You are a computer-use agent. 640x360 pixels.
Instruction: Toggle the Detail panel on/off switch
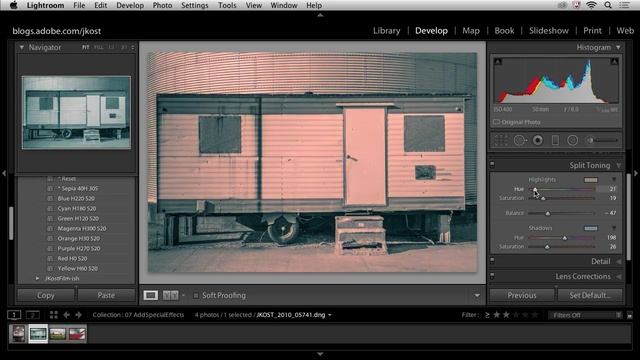(x=492, y=261)
